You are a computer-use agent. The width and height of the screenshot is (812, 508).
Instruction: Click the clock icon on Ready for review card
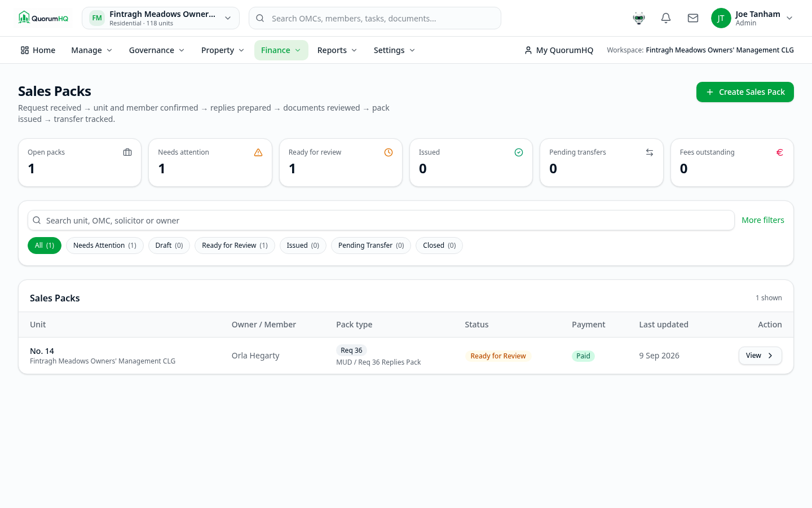(389, 152)
